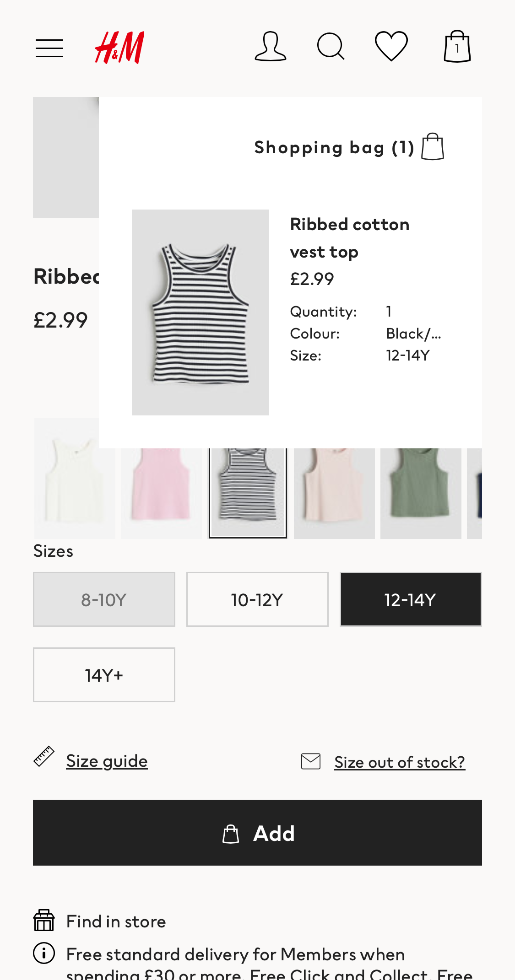Open favourites heart icon

tap(391, 47)
